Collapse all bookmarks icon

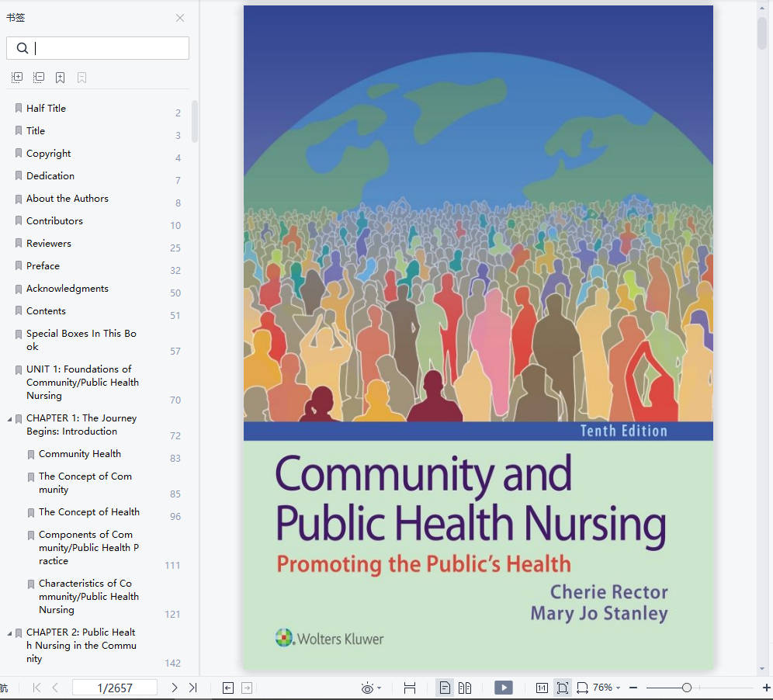[x=39, y=78]
